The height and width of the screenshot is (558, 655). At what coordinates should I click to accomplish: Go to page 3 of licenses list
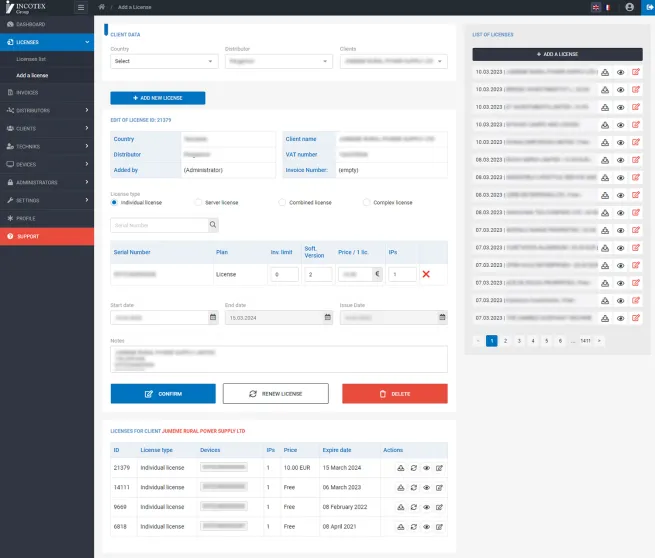tap(519, 341)
